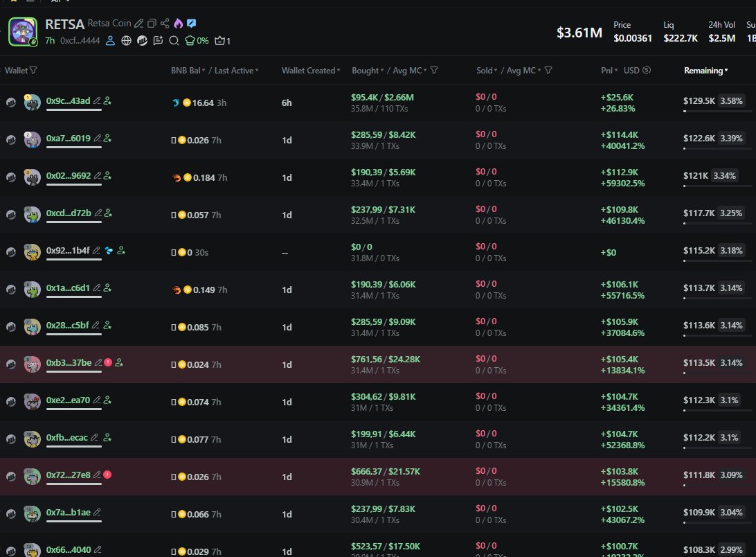Sort by Last Active column
This screenshot has height=557, width=756.
point(236,71)
